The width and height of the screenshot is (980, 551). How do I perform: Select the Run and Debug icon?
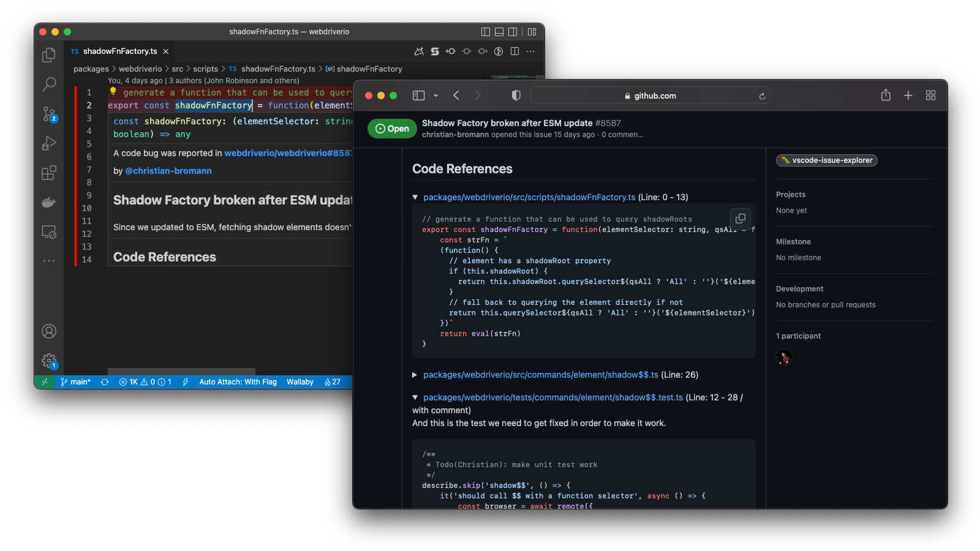49,143
